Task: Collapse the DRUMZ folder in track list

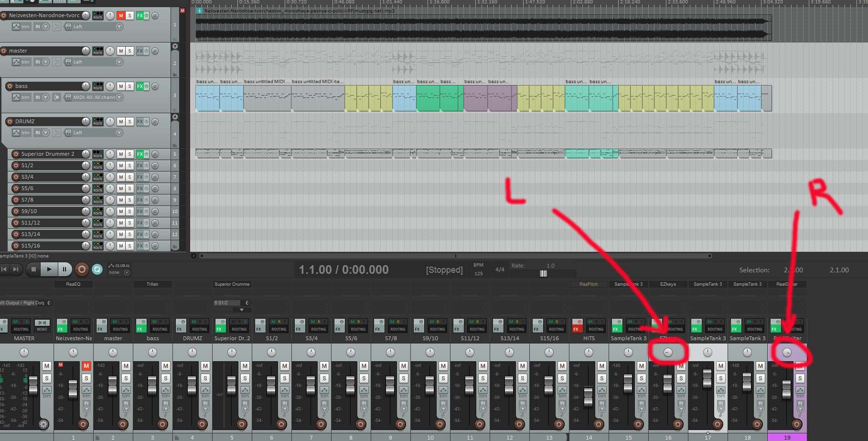Action: [175, 117]
